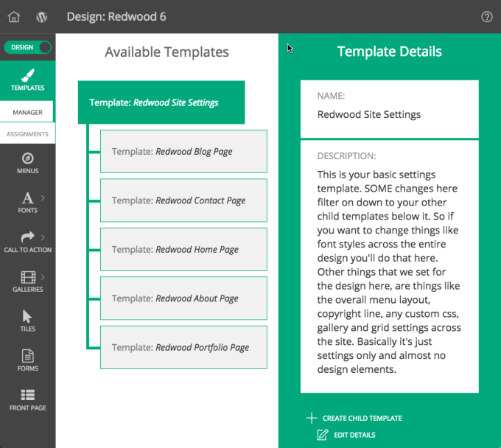Click Create Child Template link
The image size is (501, 448).
pos(362,418)
